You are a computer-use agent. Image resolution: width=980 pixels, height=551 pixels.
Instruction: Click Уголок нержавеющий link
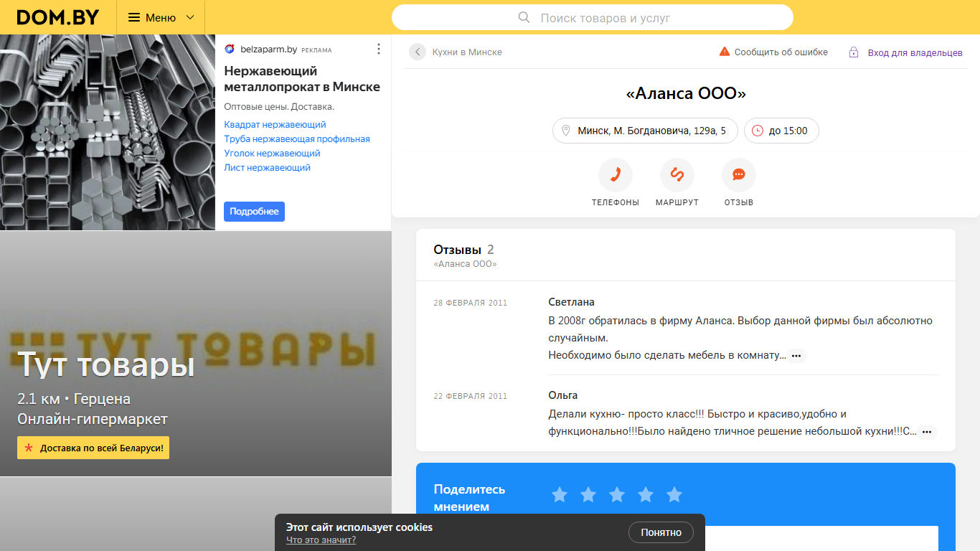tap(272, 154)
